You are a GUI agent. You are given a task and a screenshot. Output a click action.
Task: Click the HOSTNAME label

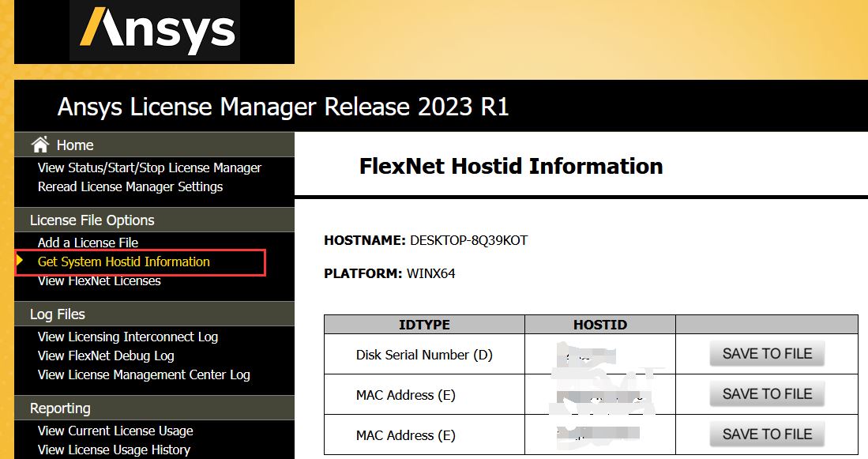[365, 240]
